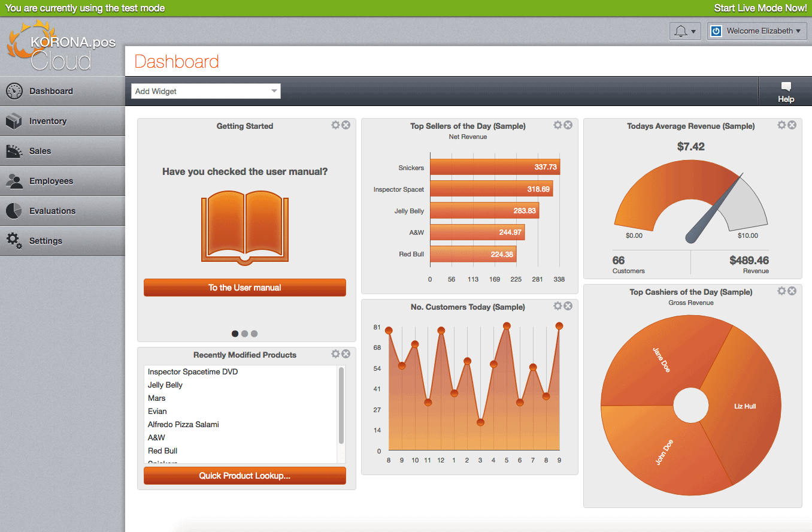The height and width of the screenshot is (532, 812).
Task: Click the Liz Hull pie chart slice
Action: point(745,406)
